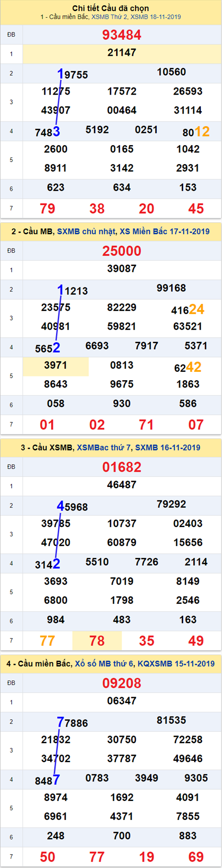The image size is (222, 868).
Task: Select the number 8012
Action: point(196,132)
